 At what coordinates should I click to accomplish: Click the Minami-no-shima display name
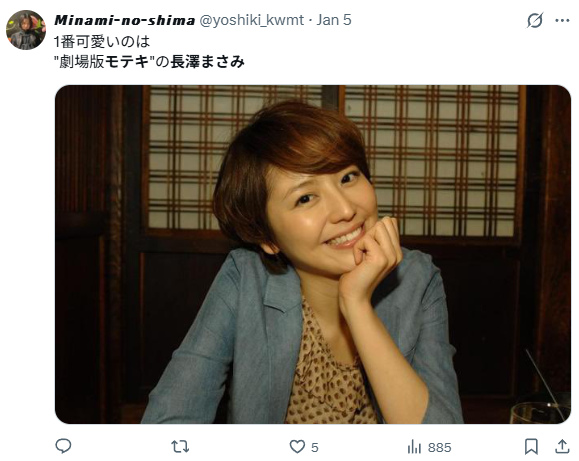(124, 20)
